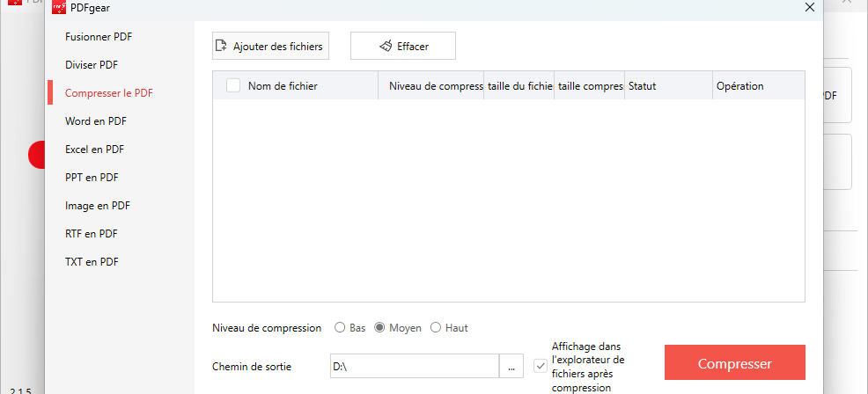Viewport: 868px width, 394px height.
Task: Open RTF en PDF converter
Action: [92, 234]
